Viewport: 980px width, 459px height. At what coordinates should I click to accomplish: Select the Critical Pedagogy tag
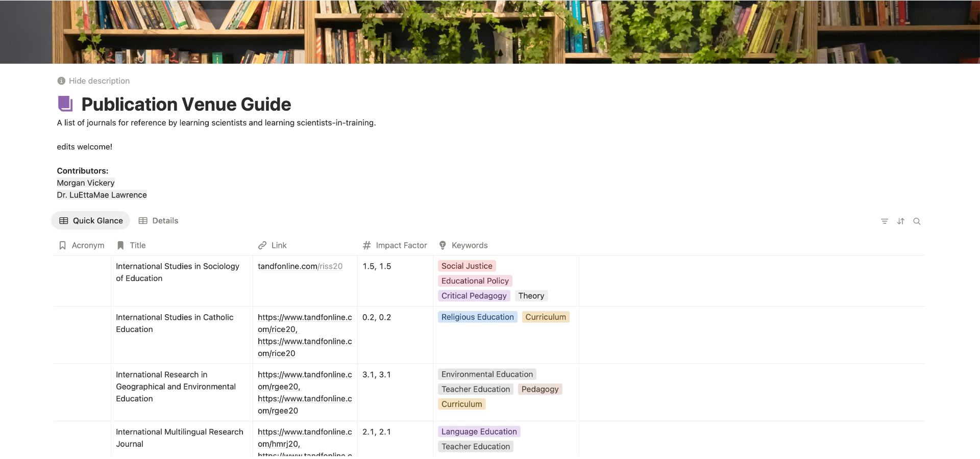coord(474,295)
